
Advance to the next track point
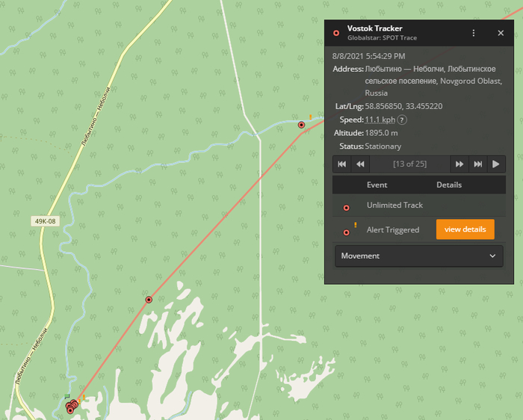pos(459,164)
